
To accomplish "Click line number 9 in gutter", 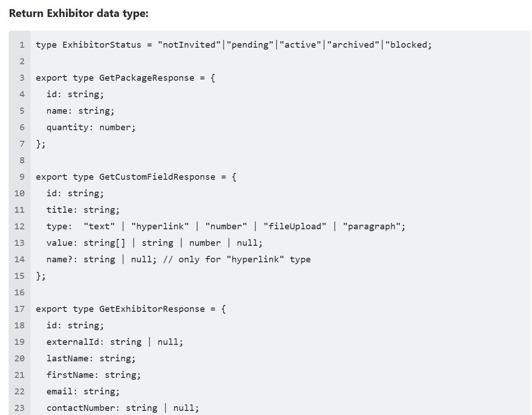I will (x=22, y=177).
